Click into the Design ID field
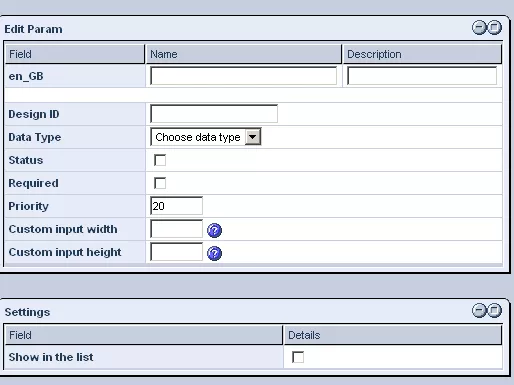Image resolution: width=514 pixels, height=385 pixels. [214, 114]
